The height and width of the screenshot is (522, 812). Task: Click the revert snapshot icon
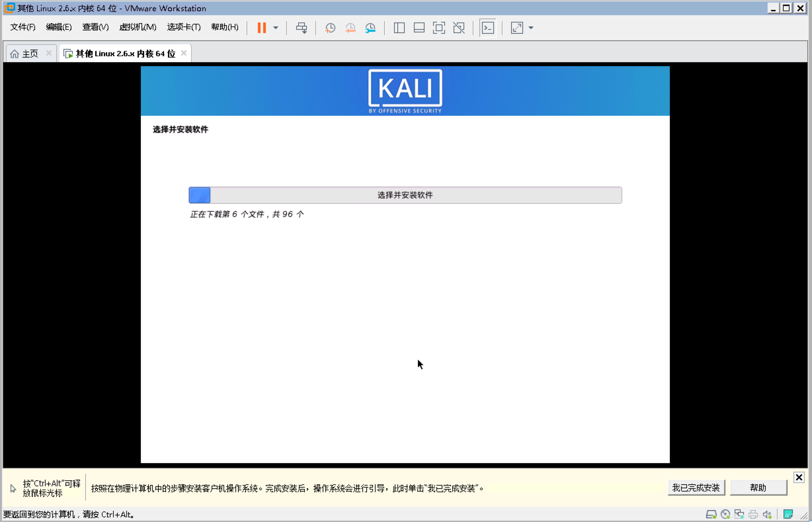click(350, 27)
